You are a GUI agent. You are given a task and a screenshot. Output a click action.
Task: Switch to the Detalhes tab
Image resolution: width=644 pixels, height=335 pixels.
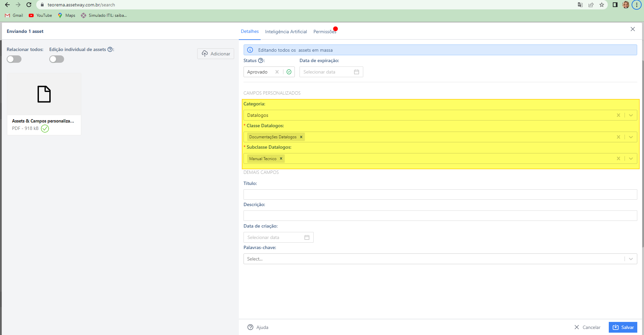click(250, 31)
